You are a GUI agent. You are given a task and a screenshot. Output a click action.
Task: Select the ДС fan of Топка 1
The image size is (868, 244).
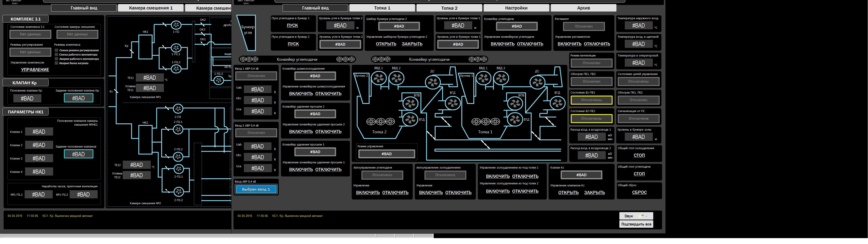537,82
